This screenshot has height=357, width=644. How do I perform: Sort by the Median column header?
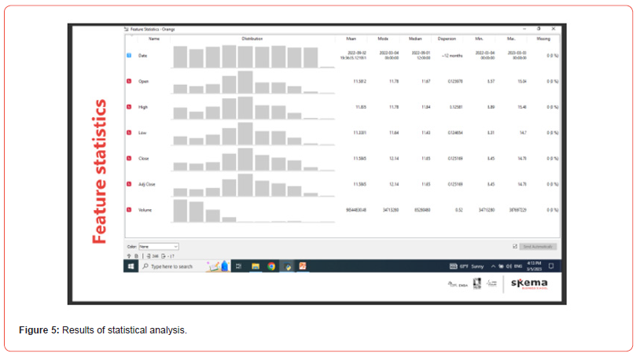tap(415, 39)
